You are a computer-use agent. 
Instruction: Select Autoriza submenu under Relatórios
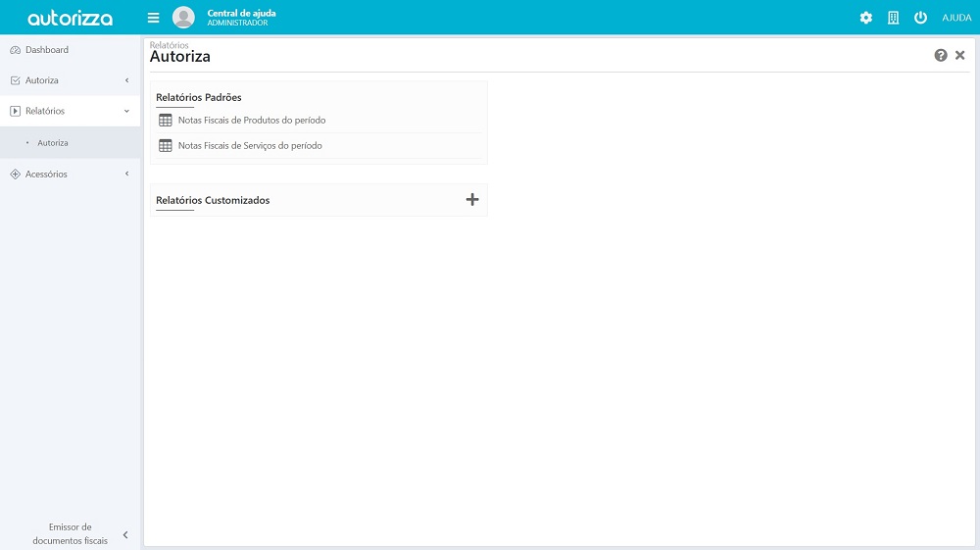pyautogui.click(x=53, y=143)
